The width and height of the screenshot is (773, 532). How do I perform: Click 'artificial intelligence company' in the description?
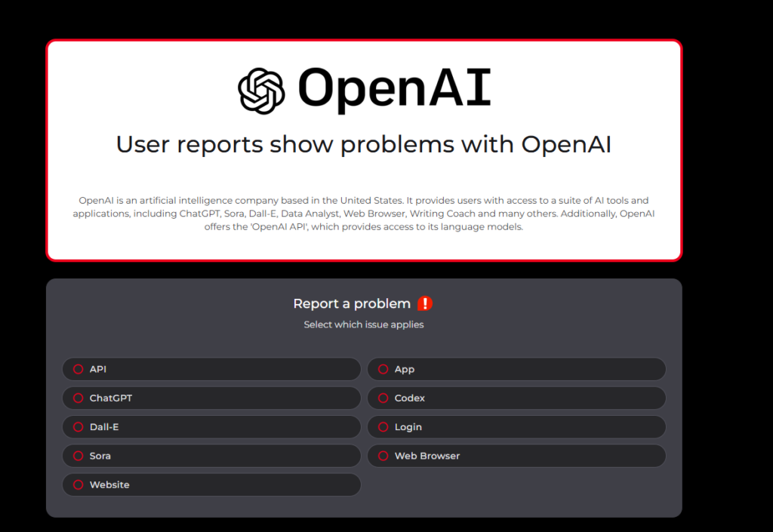194,200
